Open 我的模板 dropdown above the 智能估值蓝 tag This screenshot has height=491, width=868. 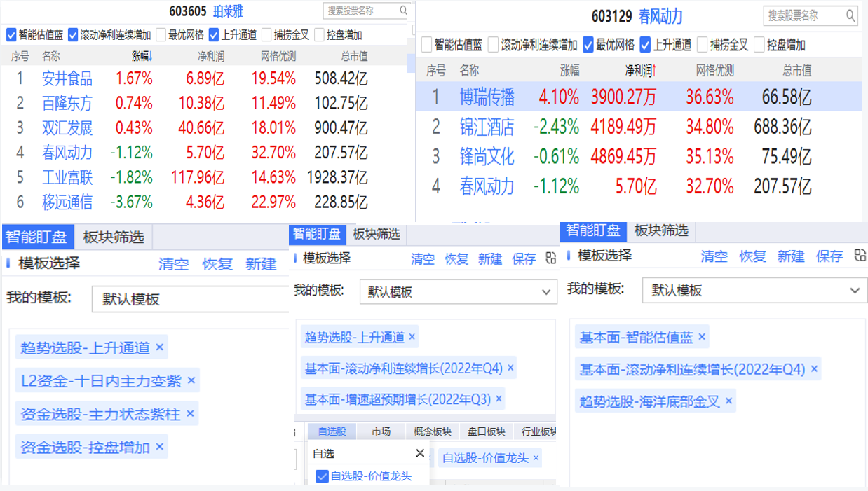(754, 290)
